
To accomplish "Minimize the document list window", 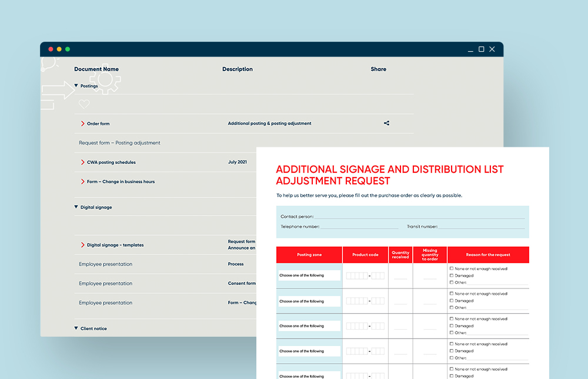I will [470, 51].
